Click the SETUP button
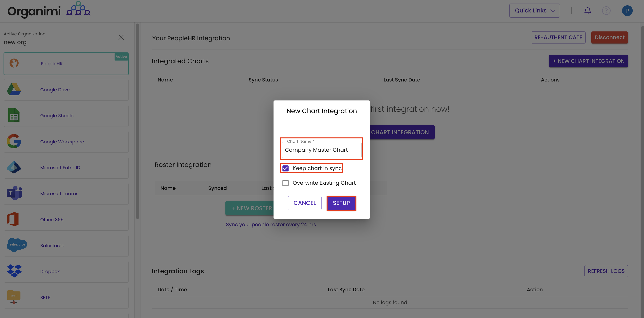Image resolution: width=644 pixels, height=318 pixels. click(341, 203)
